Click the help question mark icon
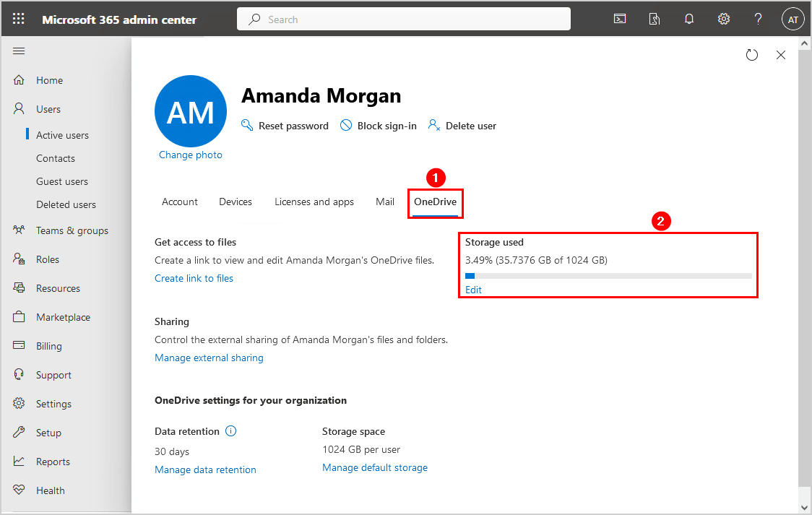The width and height of the screenshot is (812, 515). (x=758, y=20)
